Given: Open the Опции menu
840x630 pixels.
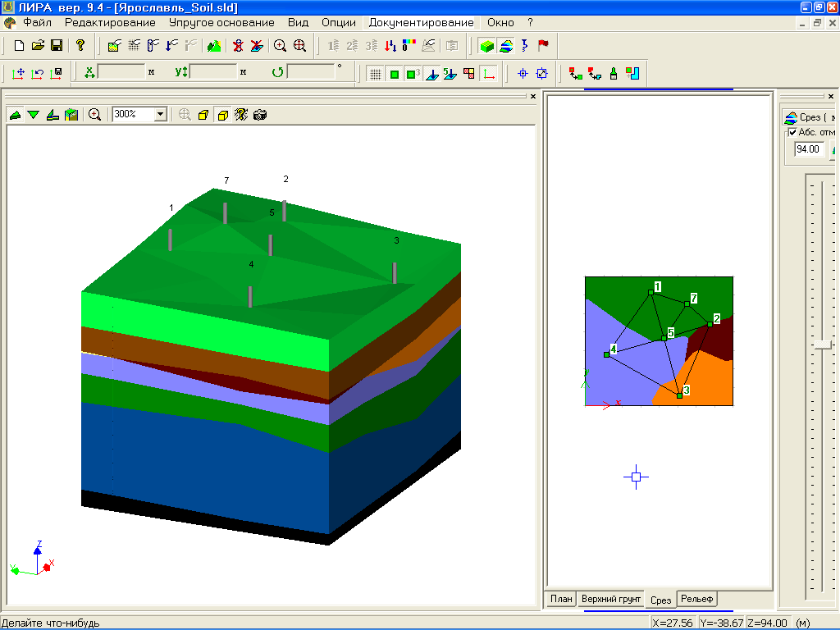Looking at the screenshot, I should coord(339,23).
